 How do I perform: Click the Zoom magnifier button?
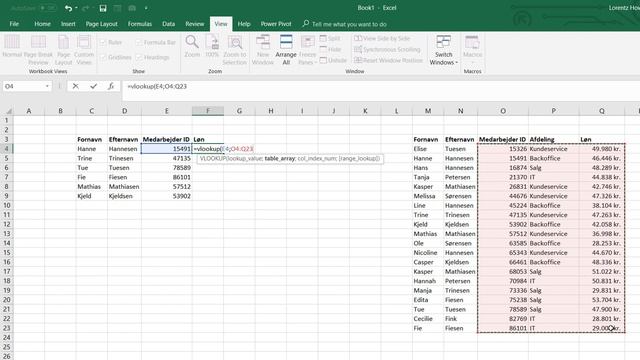coord(192,46)
